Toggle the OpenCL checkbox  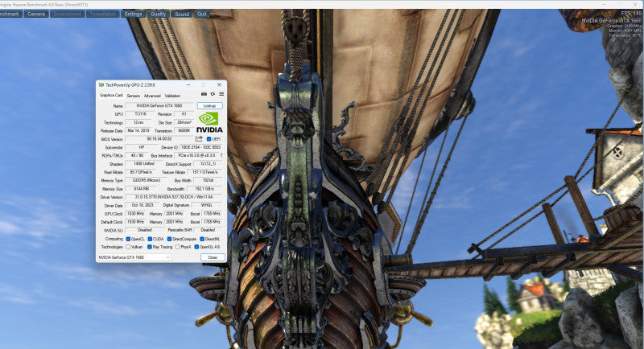click(128, 239)
